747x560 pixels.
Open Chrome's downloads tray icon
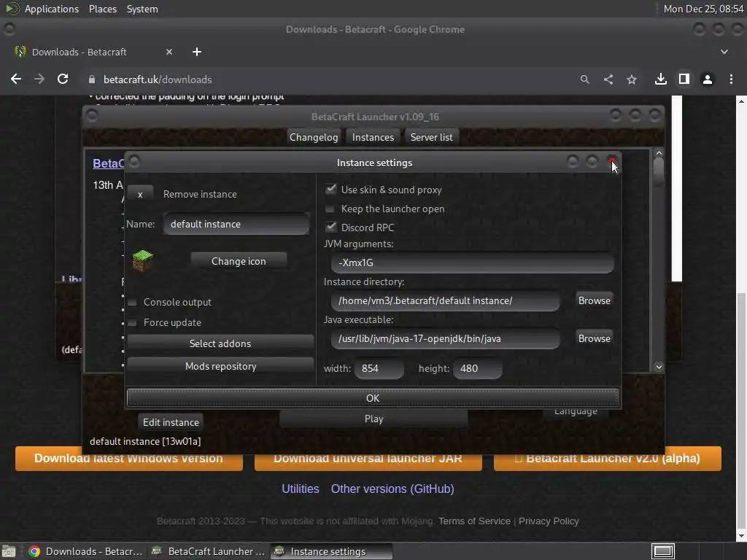coord(661,79)
